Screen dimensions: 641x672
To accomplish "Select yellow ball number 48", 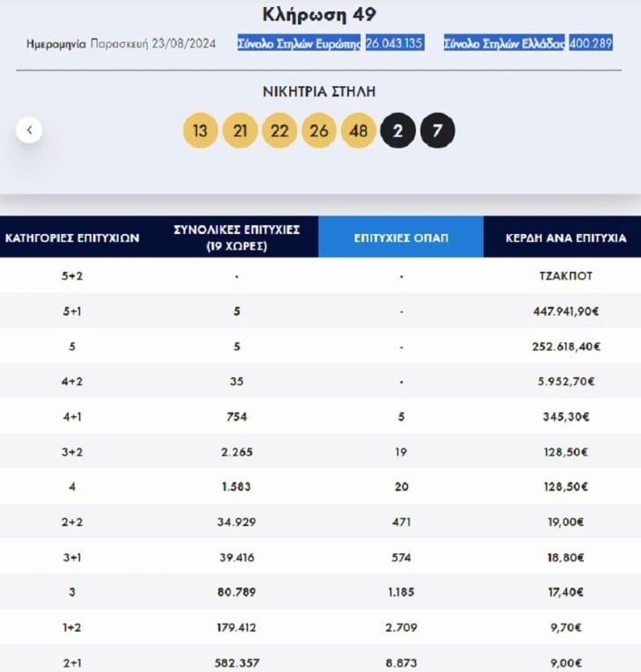I will pyautogui.click(x=358, y=130).
